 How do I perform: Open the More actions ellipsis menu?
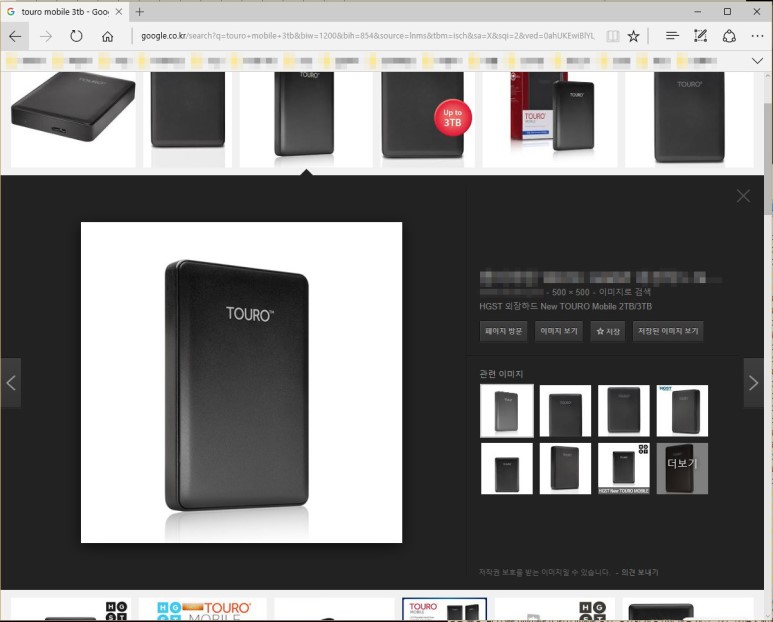pyautogui.click(x=757, y=36)
